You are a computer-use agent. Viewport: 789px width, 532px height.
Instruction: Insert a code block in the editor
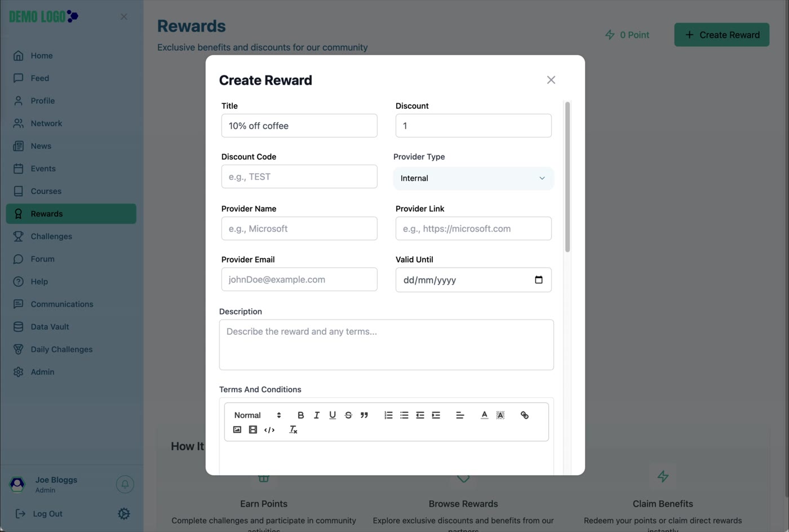point(269,429)
